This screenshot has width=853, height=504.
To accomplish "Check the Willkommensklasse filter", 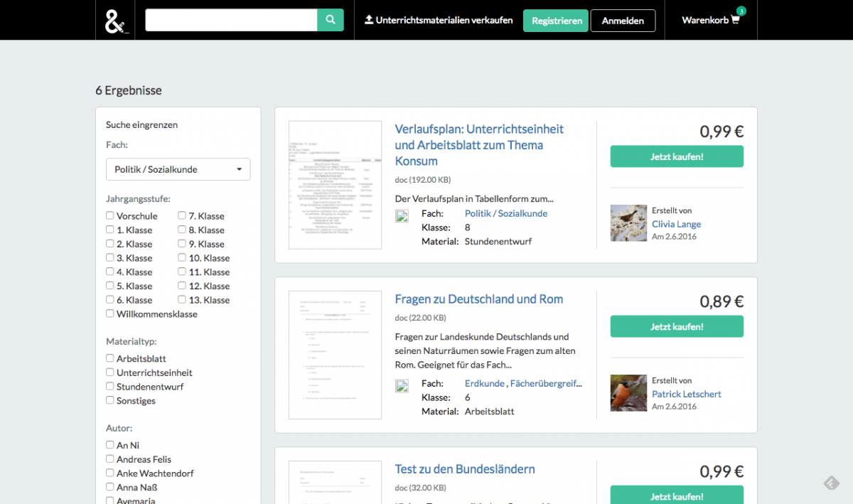I will point(110,313).
